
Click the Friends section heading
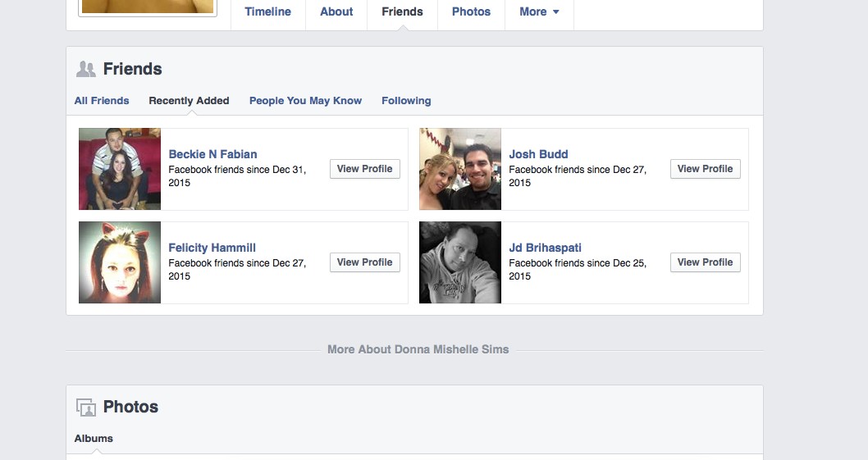(132, 69)
